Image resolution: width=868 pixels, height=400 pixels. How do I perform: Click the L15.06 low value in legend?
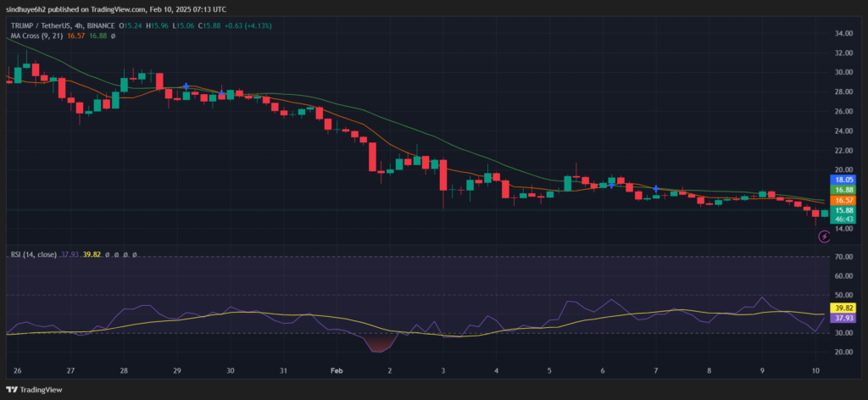(183, 26)
